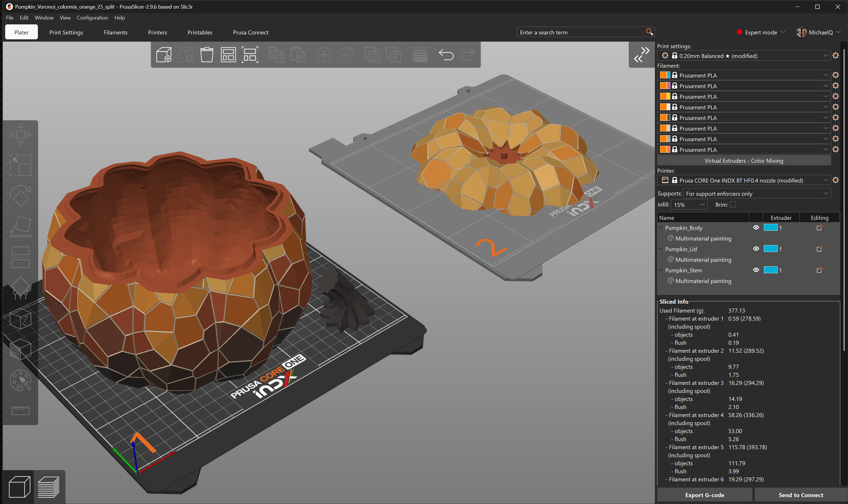848x504 pixels.
Task: Select the Rotate tool in left toolbar
Action: click(x=20, y=196)
